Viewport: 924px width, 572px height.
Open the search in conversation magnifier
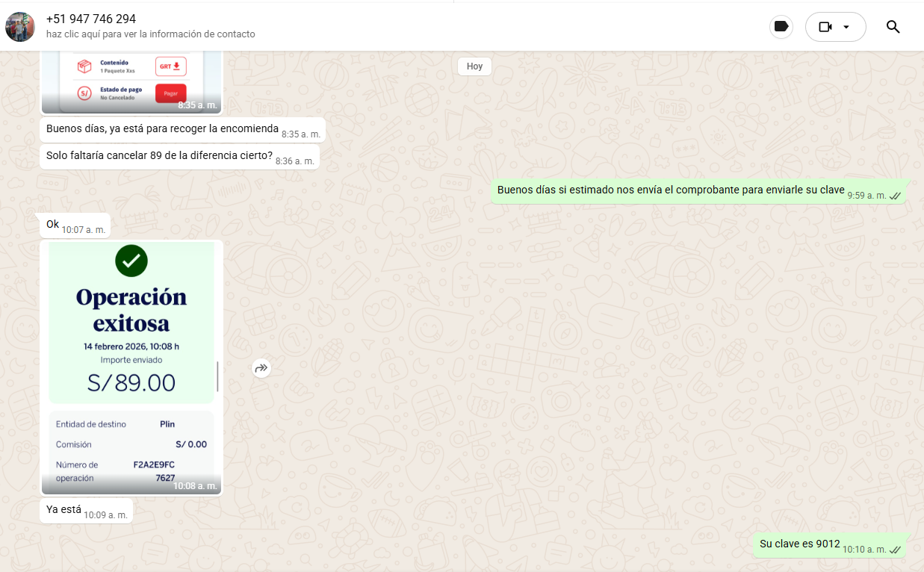tap(893, 27)
